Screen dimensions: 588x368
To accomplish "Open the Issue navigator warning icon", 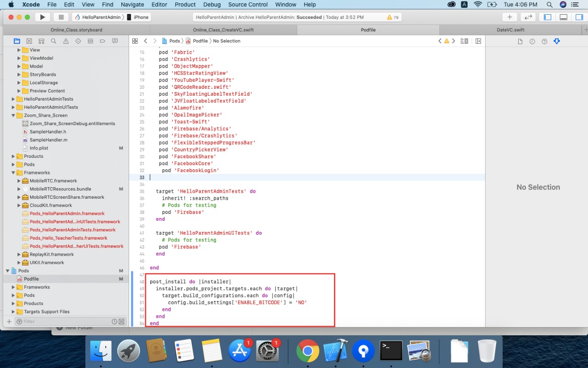I will [x=66, y=41].
